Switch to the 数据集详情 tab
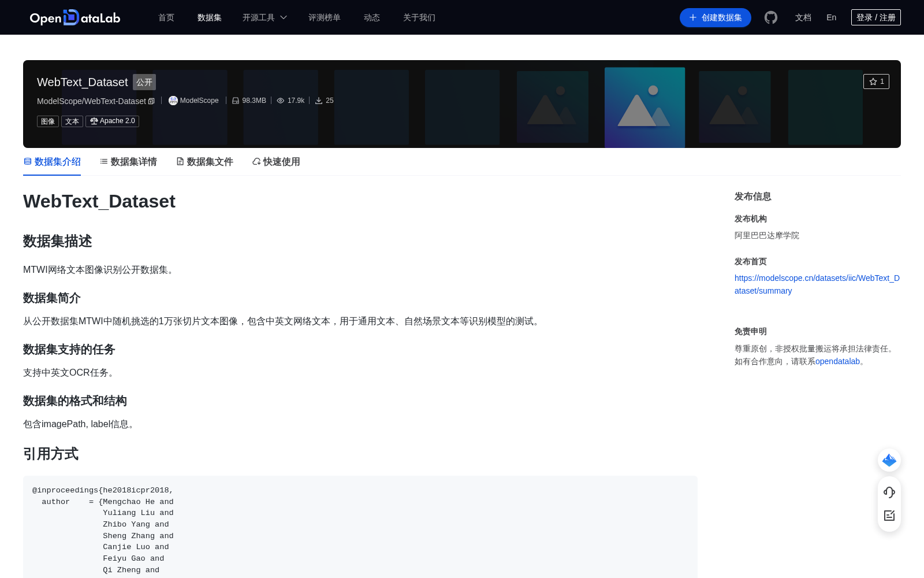The image size is (924, 578). [128, 162]
